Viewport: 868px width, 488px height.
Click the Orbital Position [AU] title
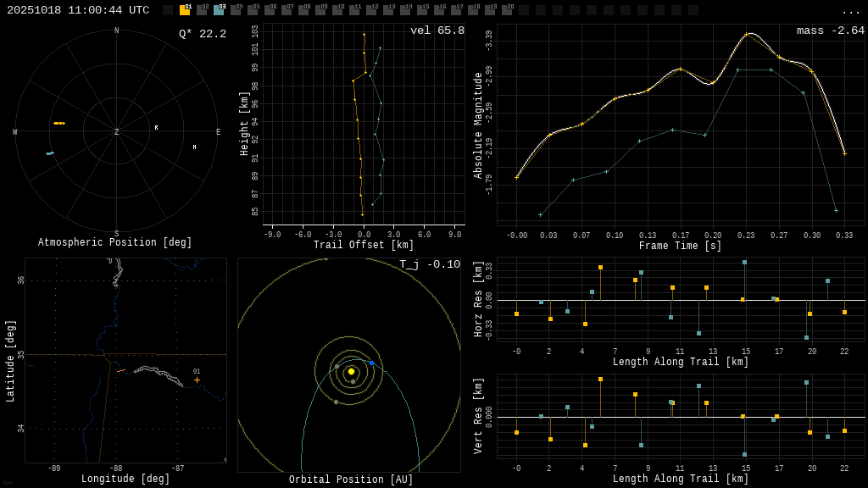351,480
